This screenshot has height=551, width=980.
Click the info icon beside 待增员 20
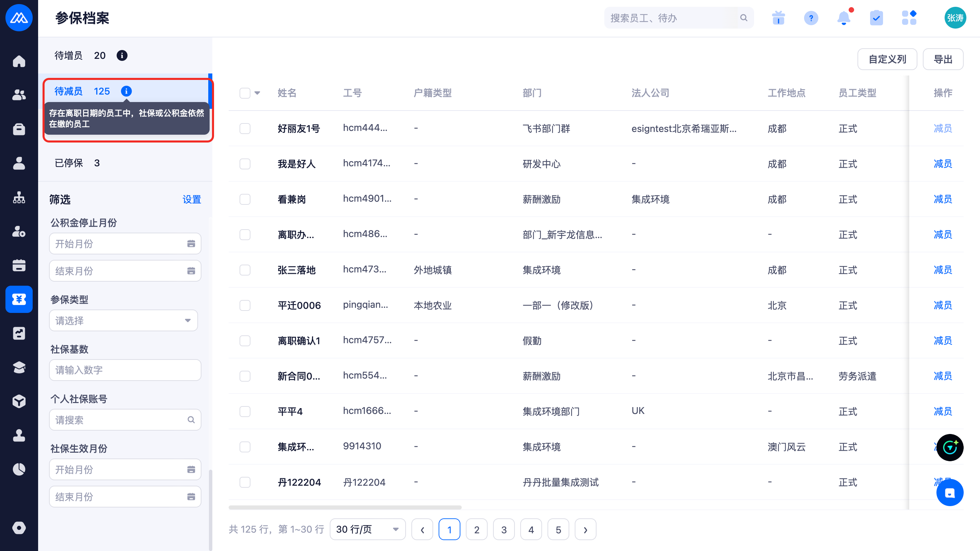(122, 55)
